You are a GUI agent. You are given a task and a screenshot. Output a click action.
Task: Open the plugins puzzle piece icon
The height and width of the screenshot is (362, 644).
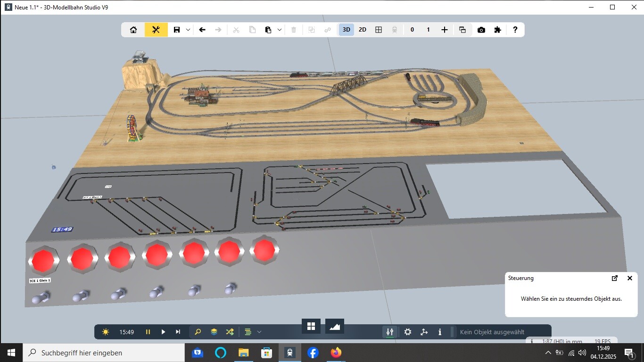(497, 30)
